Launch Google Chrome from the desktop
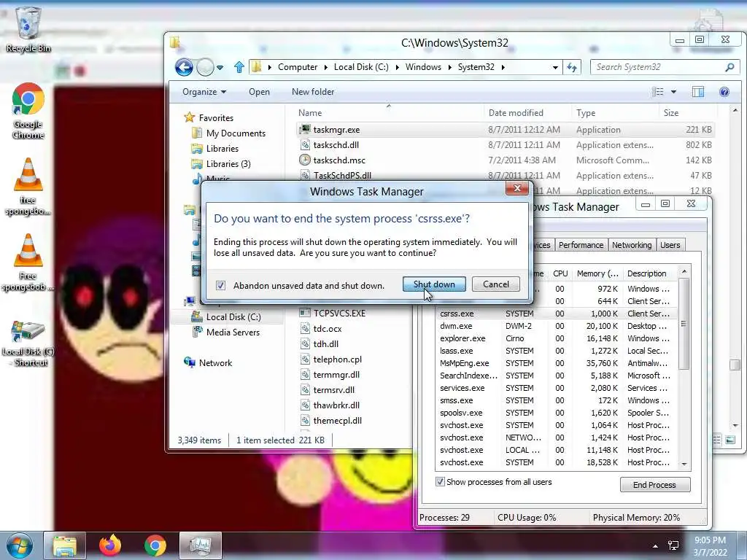The image size is (747, 560). tap(28, 111)
